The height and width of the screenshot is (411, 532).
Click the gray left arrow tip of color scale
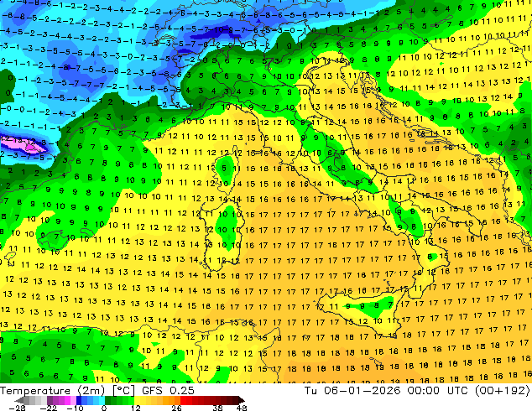[19, 400]
